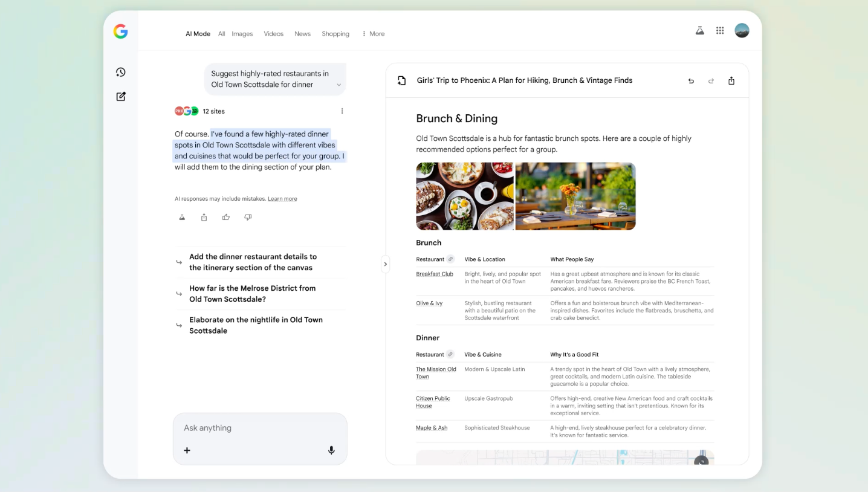The height and width of the screenshot is (492, 868).
Task: Click the Search Labs flask icon
Action: (699, 30)
